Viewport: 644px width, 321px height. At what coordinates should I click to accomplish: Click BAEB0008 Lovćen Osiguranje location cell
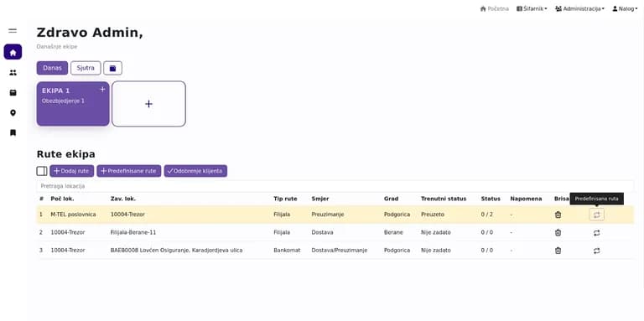coord(177,251)
